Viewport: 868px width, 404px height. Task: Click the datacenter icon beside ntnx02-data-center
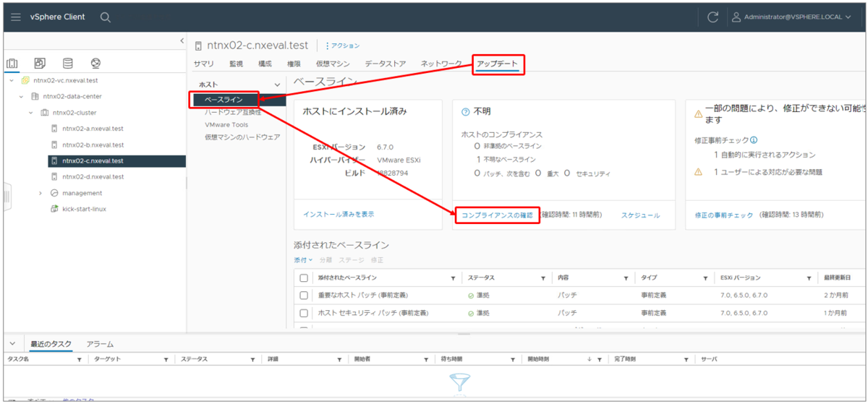35,97
